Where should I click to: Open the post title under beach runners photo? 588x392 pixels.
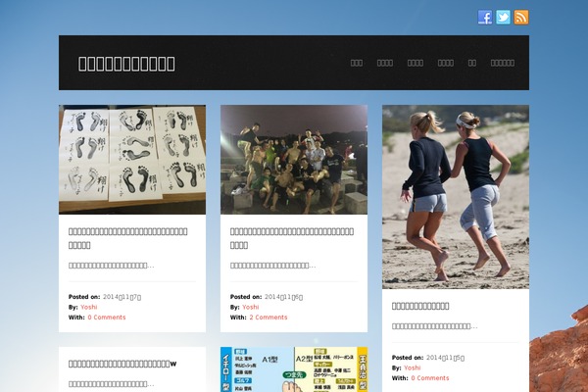click(420, 306)
